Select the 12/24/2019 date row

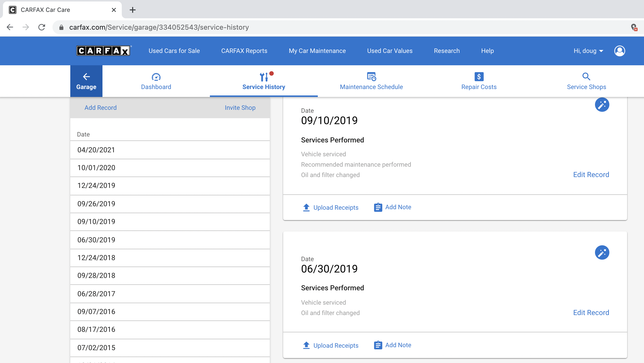pyautogui.click(x=170, y=186)
